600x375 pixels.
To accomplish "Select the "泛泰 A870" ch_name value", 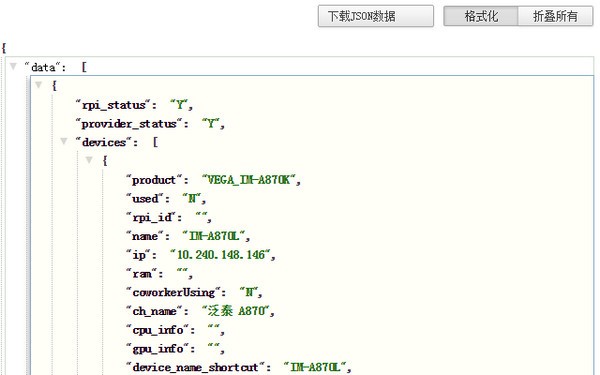I will [236, 311].
